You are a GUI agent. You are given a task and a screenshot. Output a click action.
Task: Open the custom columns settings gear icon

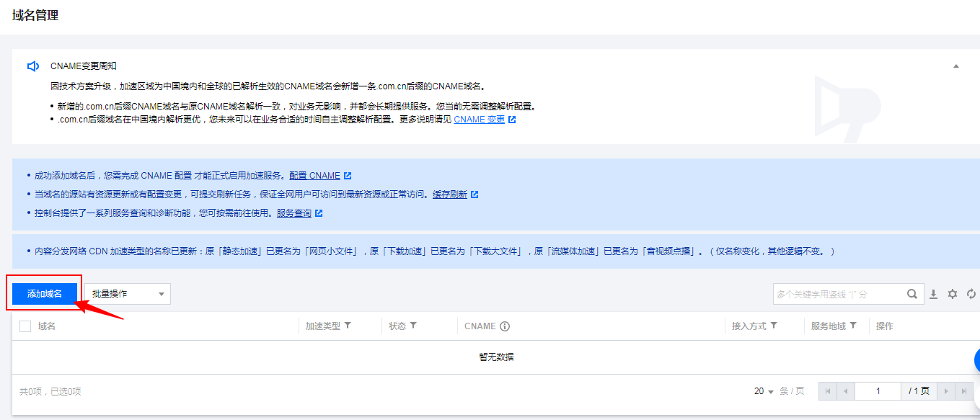point(952,293)
